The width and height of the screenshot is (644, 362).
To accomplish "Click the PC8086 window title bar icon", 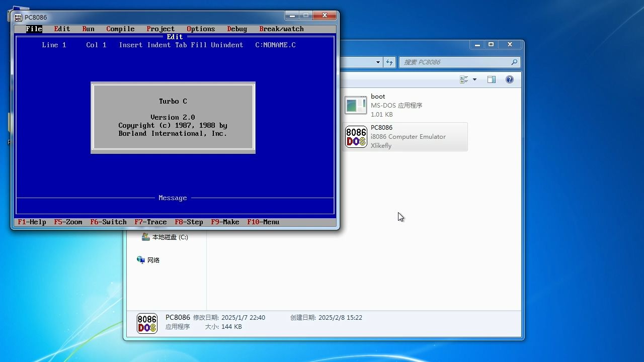I will point(18,17).
